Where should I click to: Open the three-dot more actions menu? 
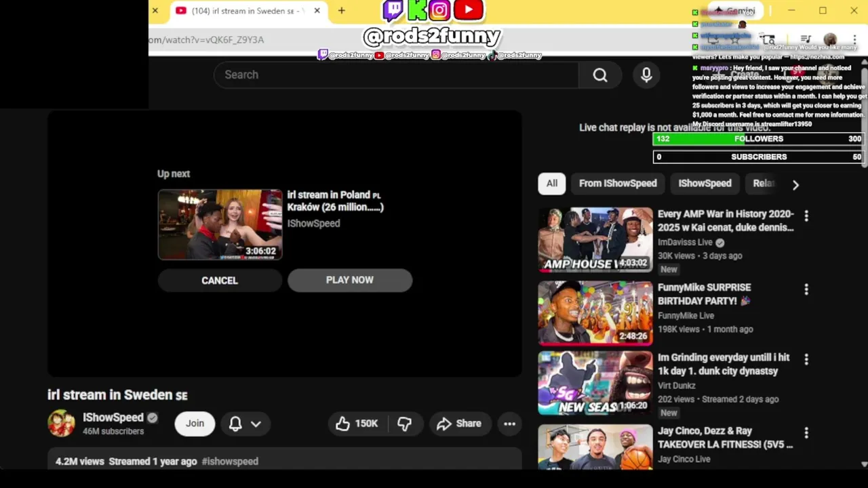click(x=510, y=424)
